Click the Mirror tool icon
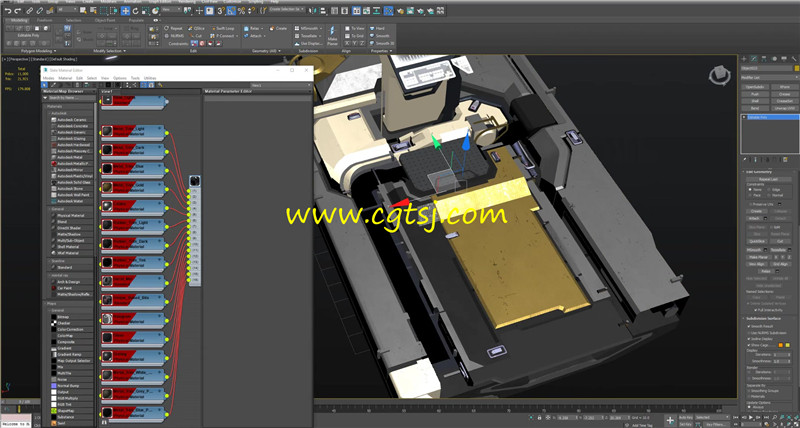800x428 pixels. point(313,10)
